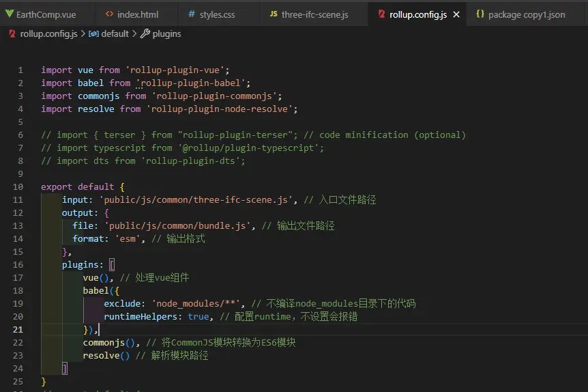Select the default breadcrumb item
588x392 pixels.
point(115,33)
